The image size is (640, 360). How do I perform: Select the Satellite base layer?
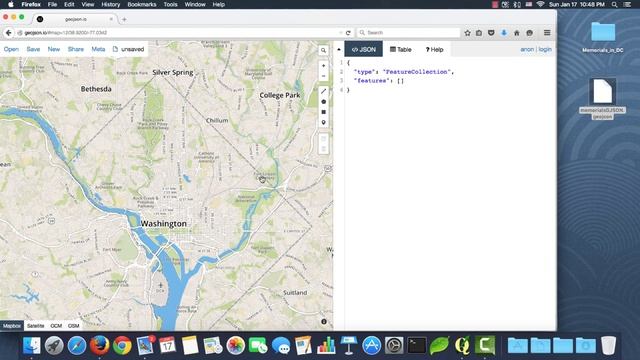coord(36,326)
